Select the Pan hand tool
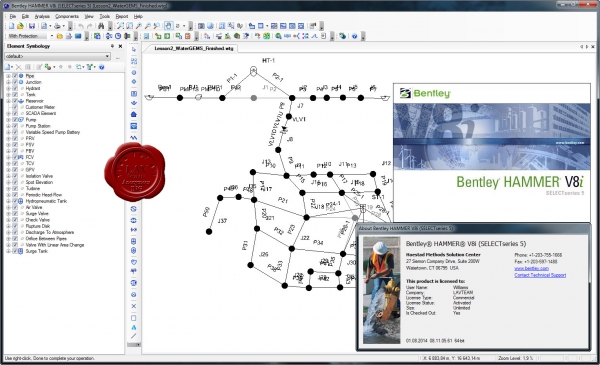This screenshot has height=365, width=600. pos(168,26)
